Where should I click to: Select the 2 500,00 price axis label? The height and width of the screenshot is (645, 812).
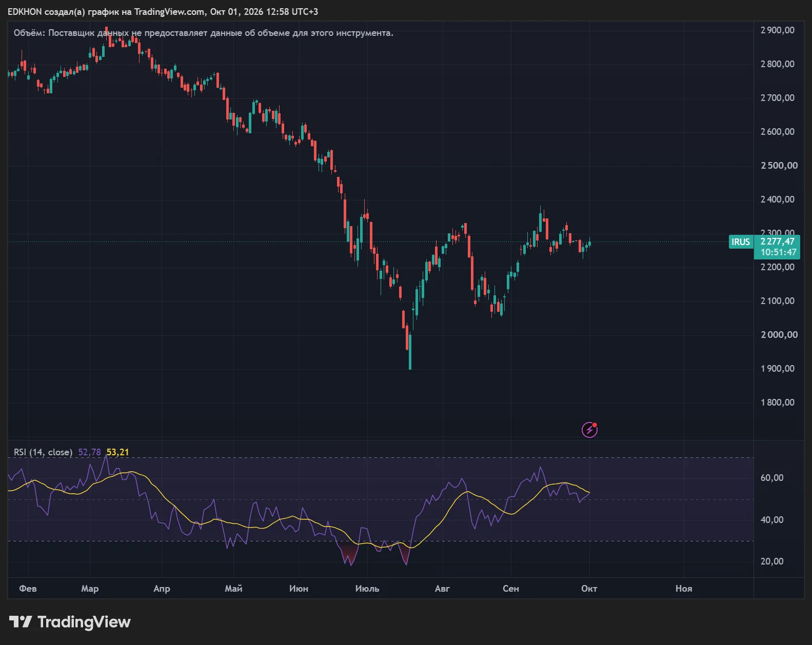779,166
